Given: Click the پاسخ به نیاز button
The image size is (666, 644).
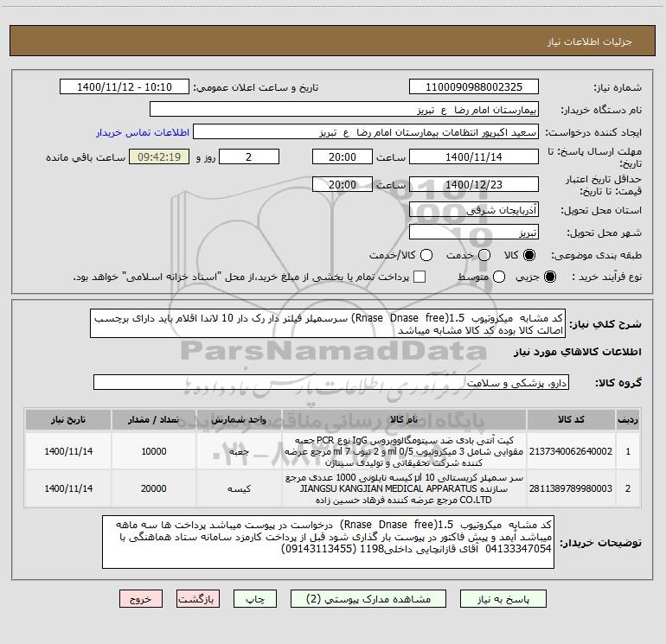Looking at the screenshot, I should click(503, 598).
